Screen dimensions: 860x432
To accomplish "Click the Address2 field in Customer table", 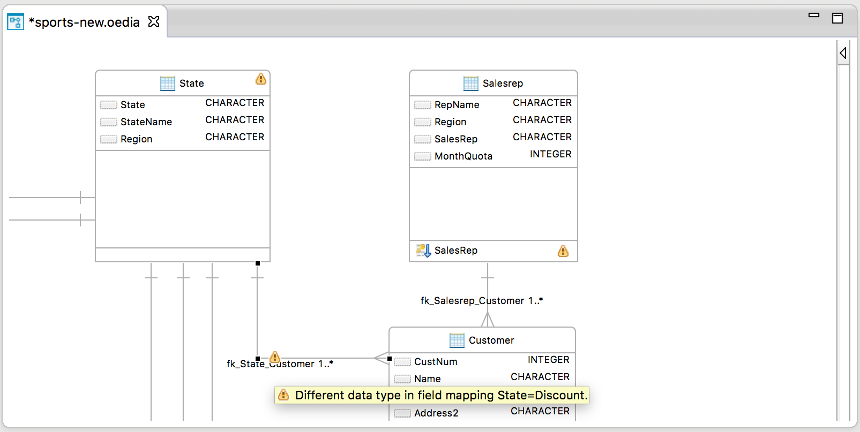I will pyautogui.click(x=437, y=412).
